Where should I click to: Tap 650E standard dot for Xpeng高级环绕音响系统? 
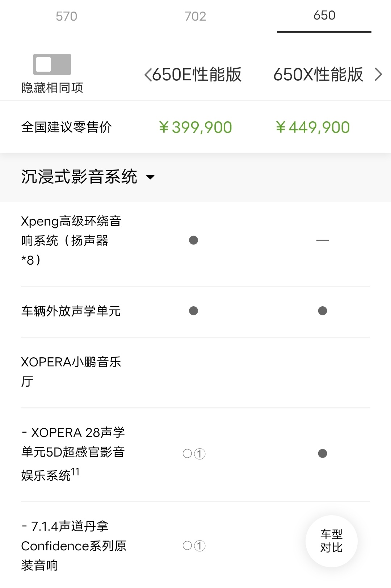pos(194,240)
